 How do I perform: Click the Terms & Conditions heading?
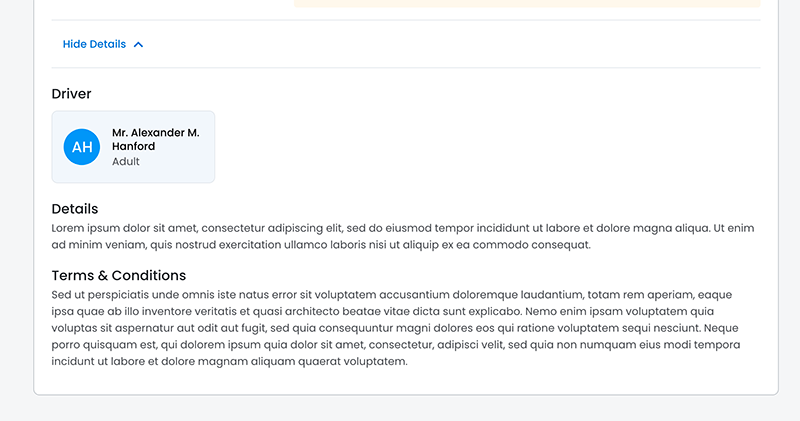(x=119, y=275)
